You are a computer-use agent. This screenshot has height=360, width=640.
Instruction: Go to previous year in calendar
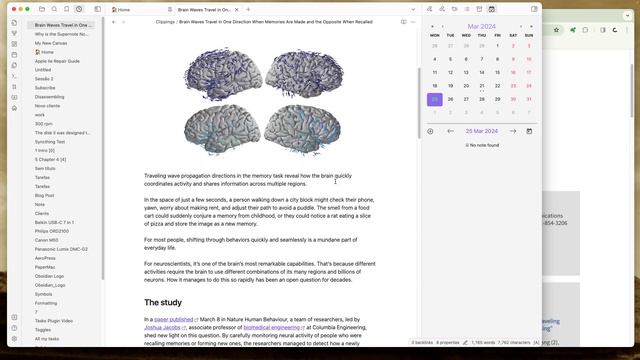(432, 27)
